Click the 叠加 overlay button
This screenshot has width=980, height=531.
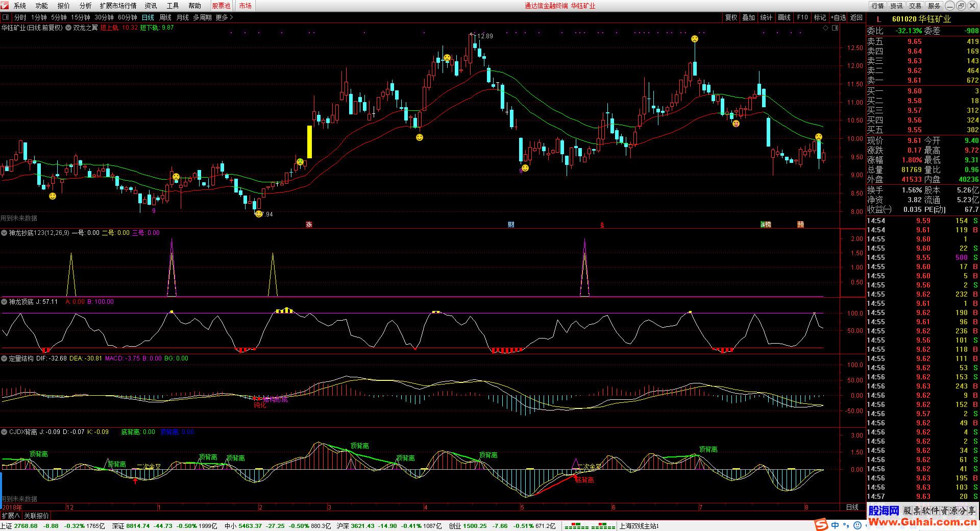click(749, 17)
